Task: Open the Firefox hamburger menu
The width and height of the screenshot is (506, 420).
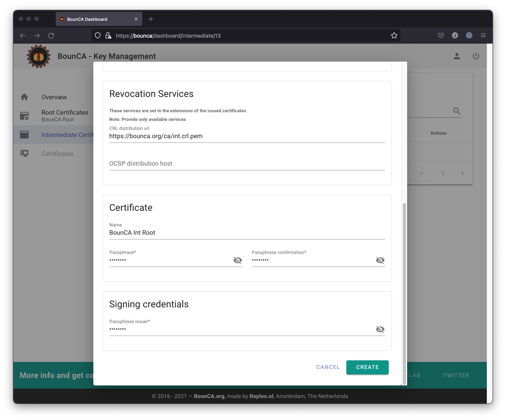Action: (x=483, y=35)
